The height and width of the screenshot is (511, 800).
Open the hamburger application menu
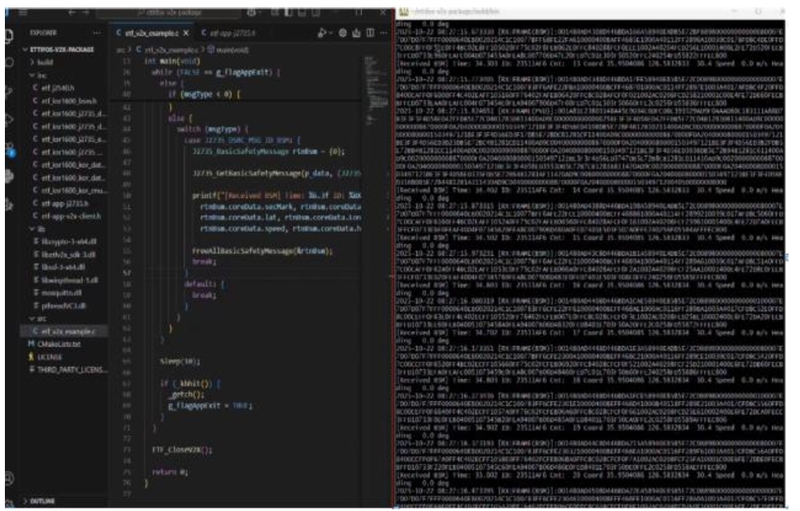point(23,12)
